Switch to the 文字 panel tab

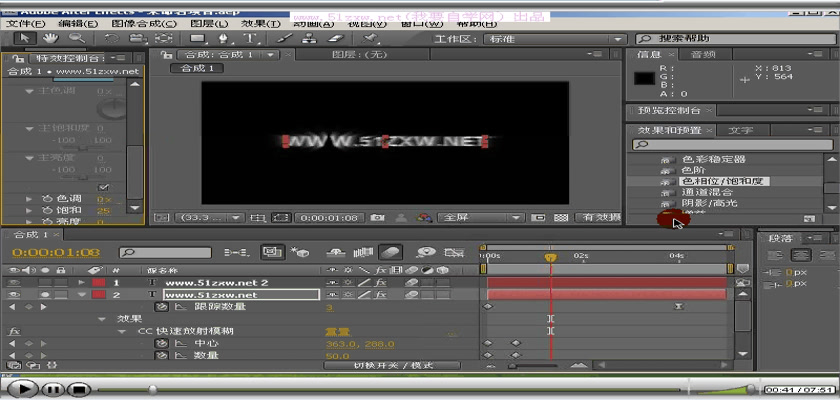741,130
